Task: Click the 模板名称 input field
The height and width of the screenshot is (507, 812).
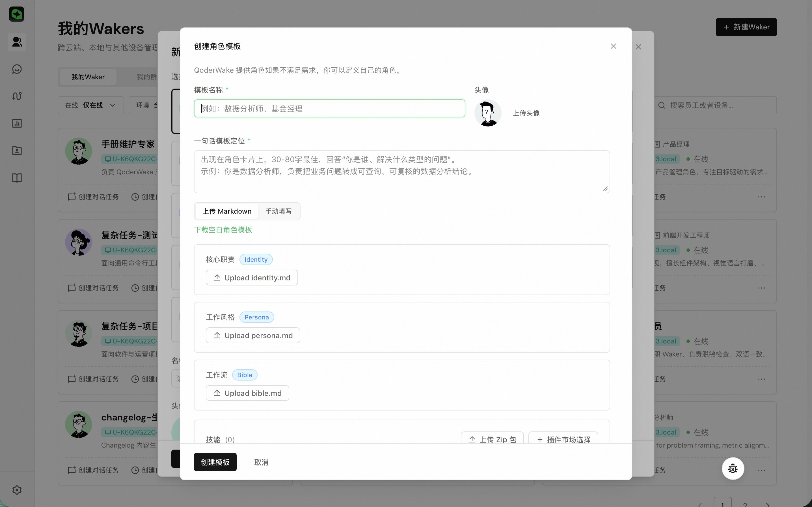Action: point(329,108)
